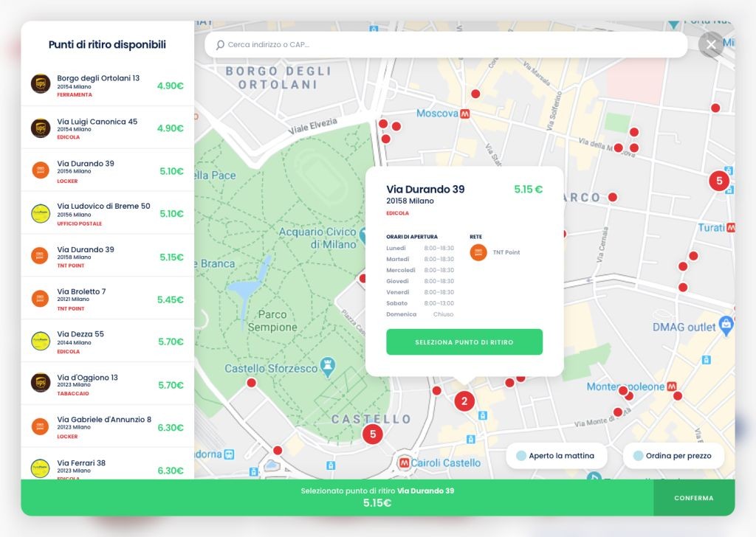Click the Moscova metro station icon
This screenshot has height=537, width=756.
coord(465,114)
